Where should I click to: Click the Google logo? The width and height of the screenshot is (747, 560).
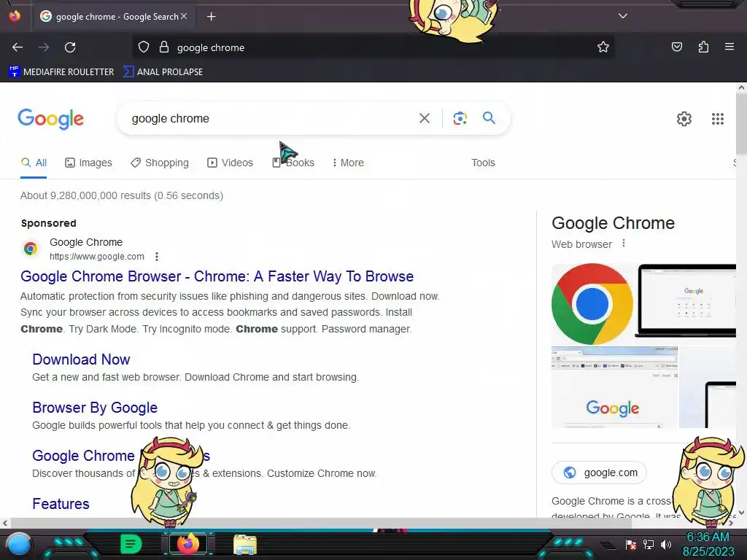pos(50,119)
